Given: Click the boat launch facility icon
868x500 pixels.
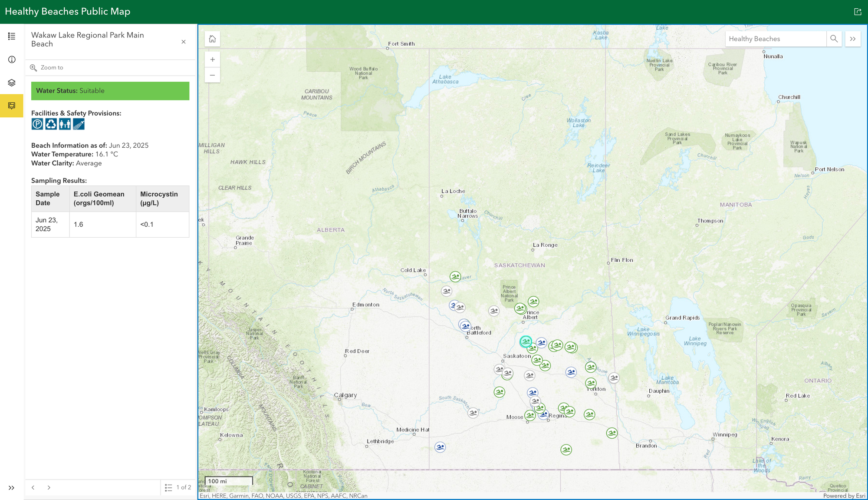Looking at the screenshot, I should point(79,124).
